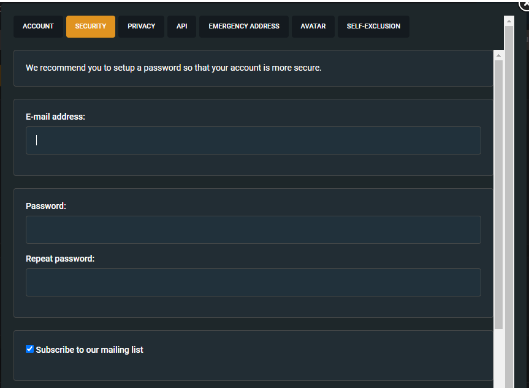
Task: Click the outer scrollbar up arrow
Action: [509, 21]
